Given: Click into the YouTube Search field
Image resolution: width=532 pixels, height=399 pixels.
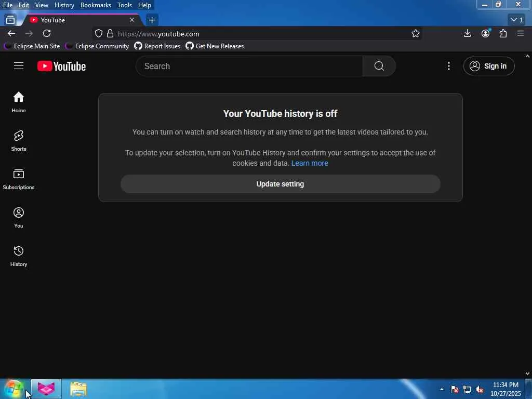Looking at the screenshot, I should (x=249, y=66).
